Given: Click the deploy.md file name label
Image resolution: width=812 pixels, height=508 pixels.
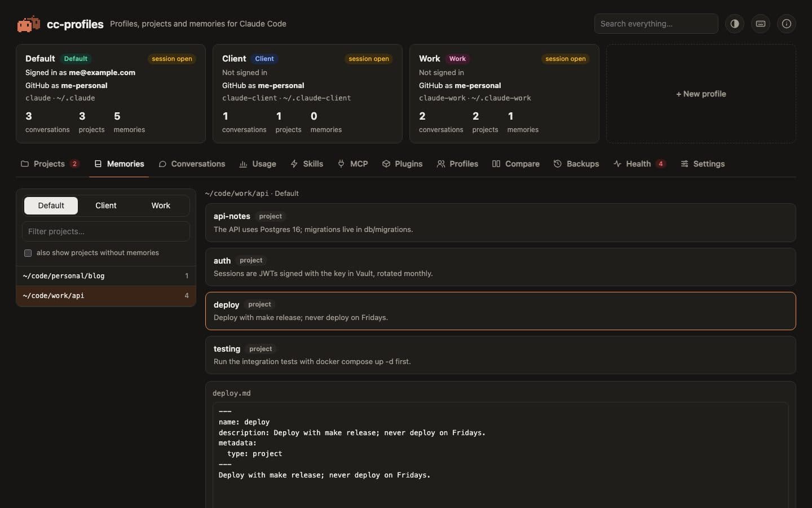Looking at the screenshot, I should 232,393.
